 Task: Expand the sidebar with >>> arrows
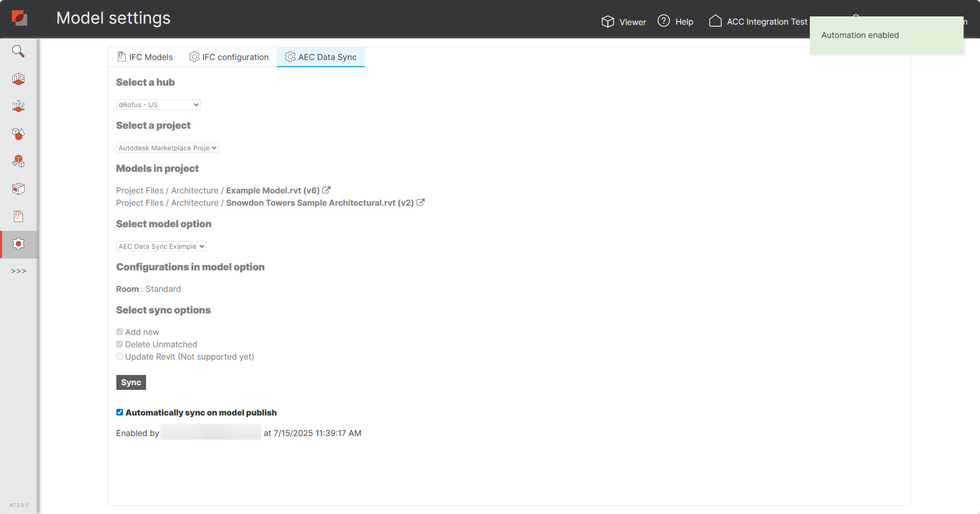19,271
